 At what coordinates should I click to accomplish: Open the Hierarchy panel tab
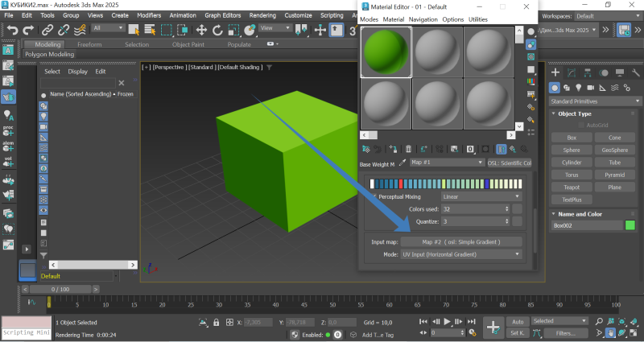pyautogui.click(x=588, y=72)
